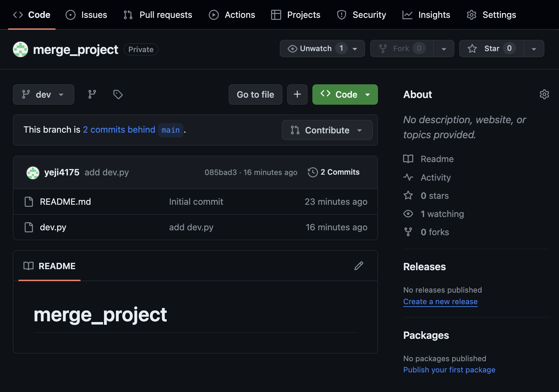Screen dimensions: 559x392
Task: Open Initial commit message link
Action: [196, 202]
